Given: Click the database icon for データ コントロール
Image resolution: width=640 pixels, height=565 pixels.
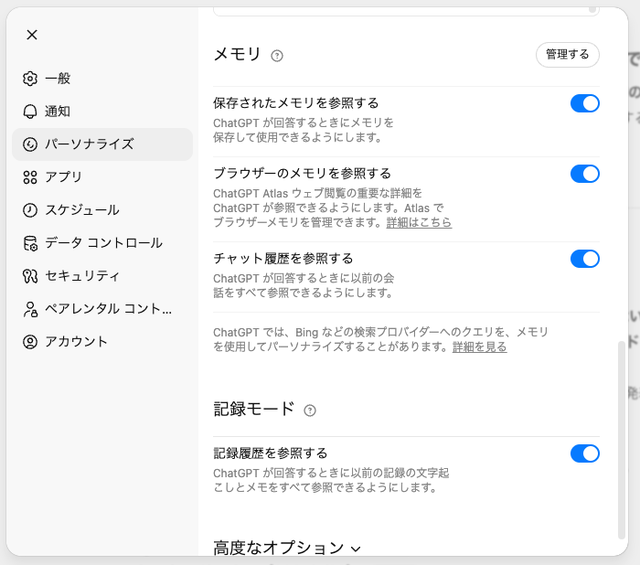Looking at the screenshot, I should [30, 243].
